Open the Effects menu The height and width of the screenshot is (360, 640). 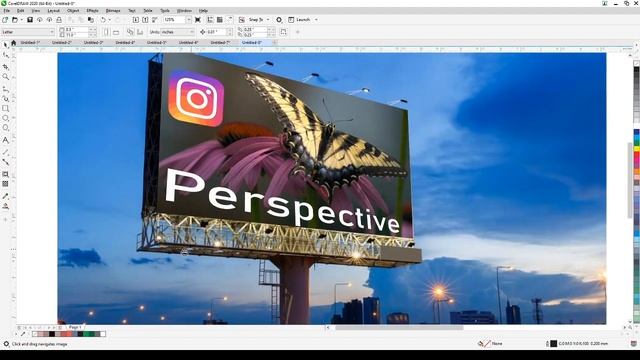click(x=92, y=11)
